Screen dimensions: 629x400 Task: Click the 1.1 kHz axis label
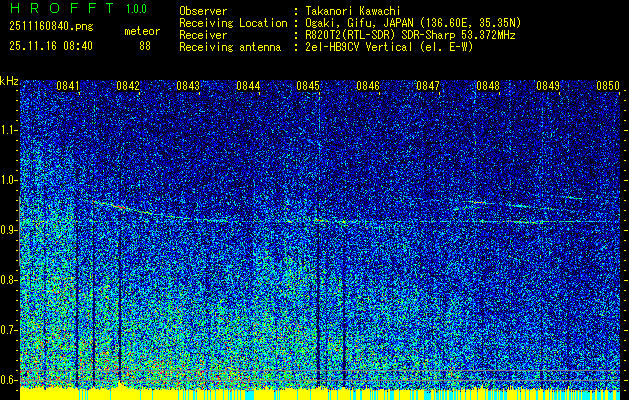(x=8, y=130)
